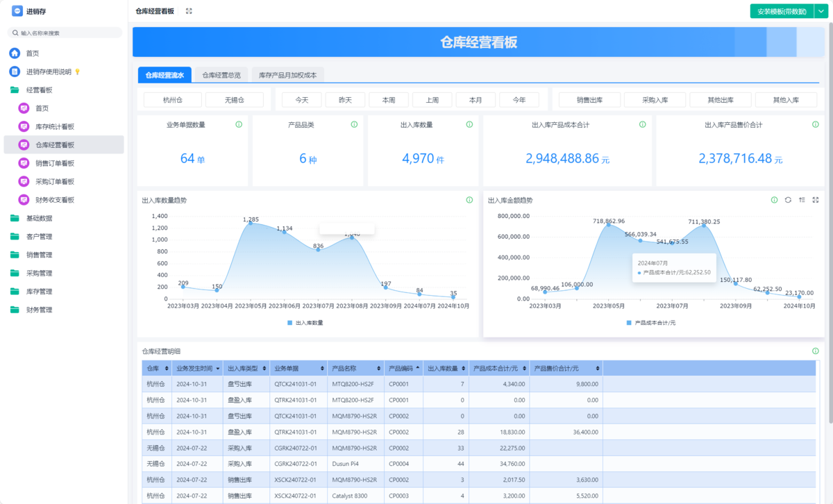Click the info icon on 业务单据数量 card
The height and width of the screenshot is (504, 833).
239,125
